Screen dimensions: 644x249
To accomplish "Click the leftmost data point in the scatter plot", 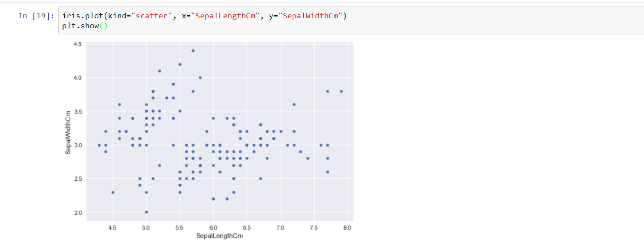I will pos(99,145).
